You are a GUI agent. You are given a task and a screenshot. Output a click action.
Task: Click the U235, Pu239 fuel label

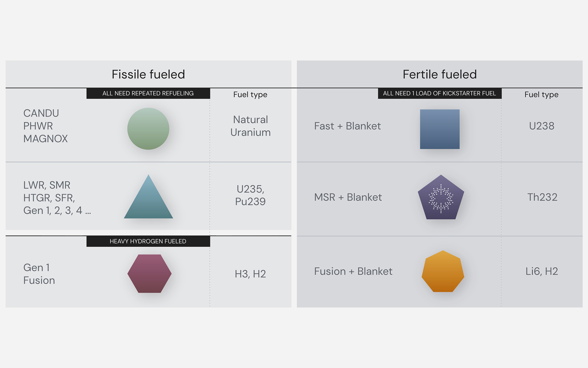click(250, 195)
